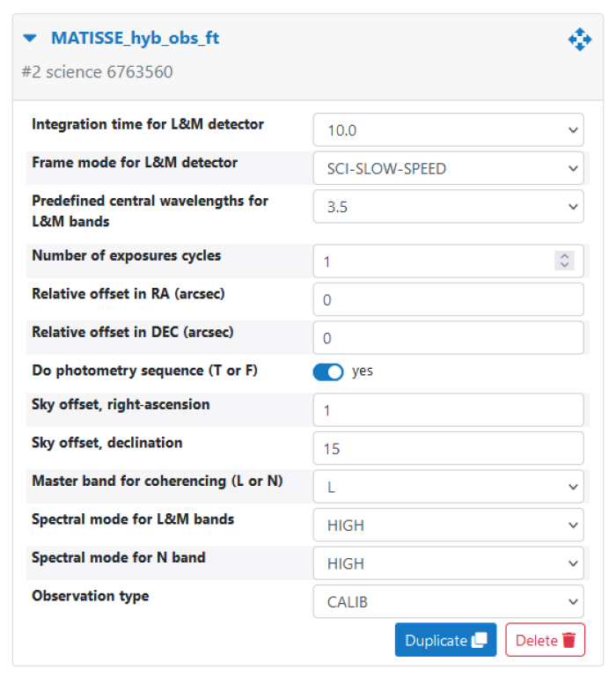Screen dimensions: 616x684
Task: Click the Duplicate button
Action: [x=445, y=640]
